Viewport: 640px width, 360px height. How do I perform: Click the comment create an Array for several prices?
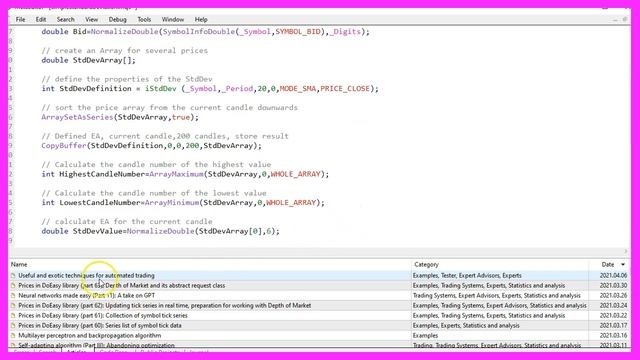coord(124,51)
